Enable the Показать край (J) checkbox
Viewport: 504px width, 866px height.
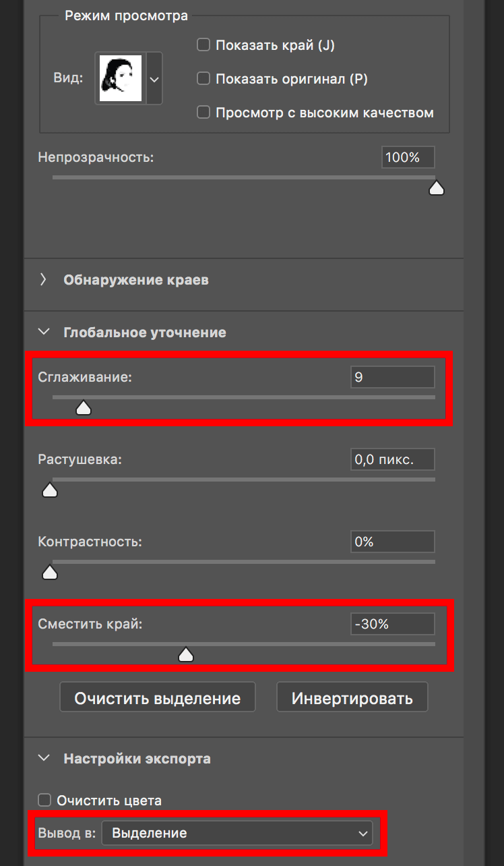[203, 45]
